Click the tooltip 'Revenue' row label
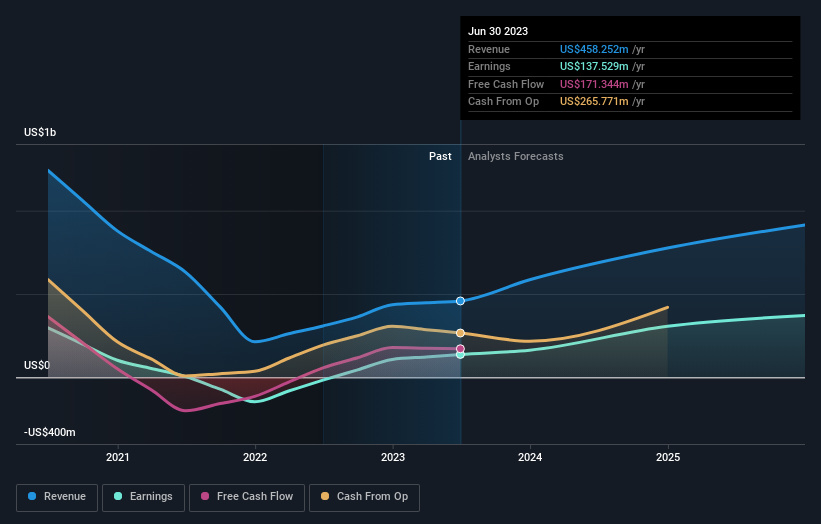This screenshot has width=821, height=524. (489, 49)
